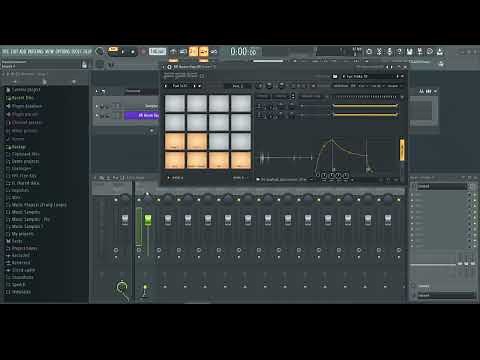
Task: Click the transport Stop button
Action: pos(132,52)
